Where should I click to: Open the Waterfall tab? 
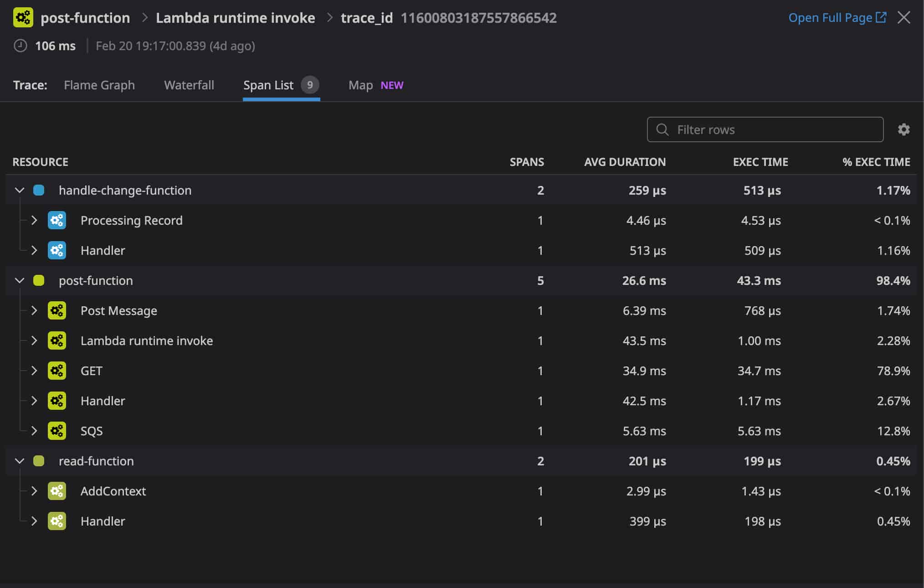pyautogui.click(x=189, y=85)
